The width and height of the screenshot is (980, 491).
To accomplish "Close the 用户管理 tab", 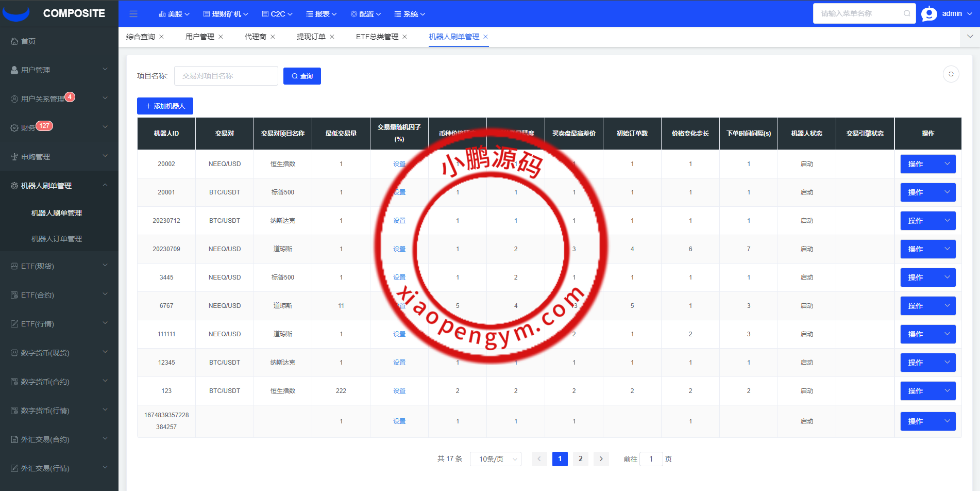I will click(221, 37).
